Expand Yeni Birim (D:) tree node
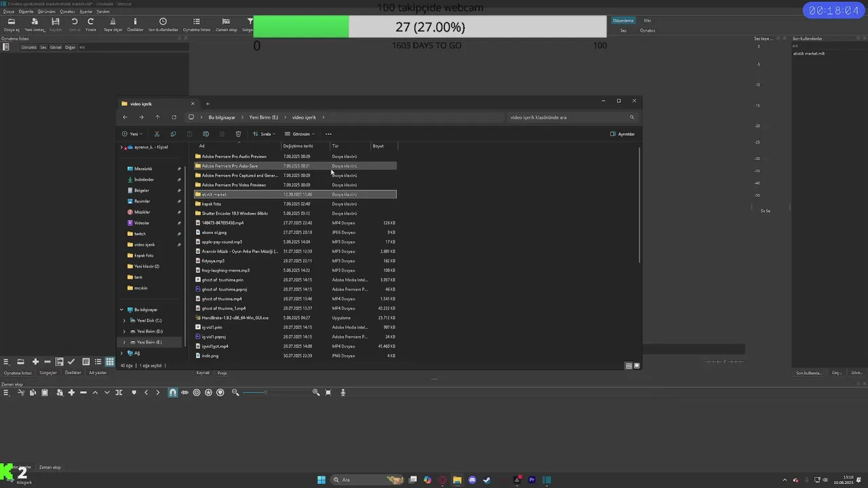This screenshot has width=868, height=488. (x=125, y=331)
